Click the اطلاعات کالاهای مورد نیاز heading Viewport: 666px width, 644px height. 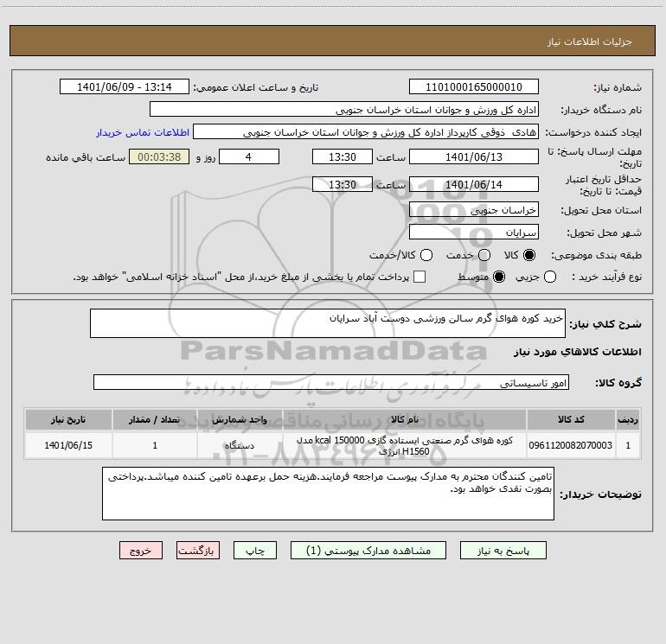click(x=577, y=352)
